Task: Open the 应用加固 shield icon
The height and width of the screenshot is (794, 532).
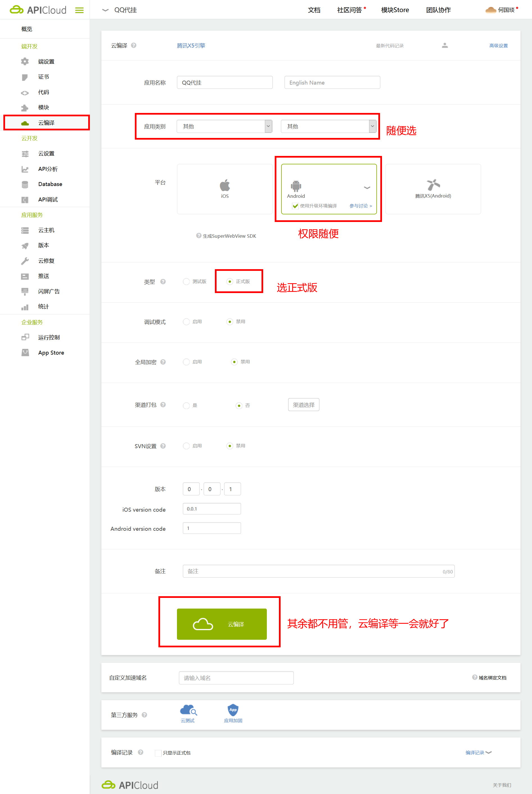Action: (x=233, y=710)
